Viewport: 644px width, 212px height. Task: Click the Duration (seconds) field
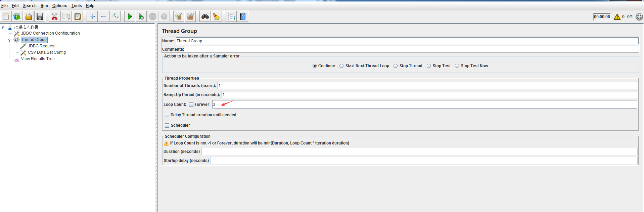tap(419, 152)
